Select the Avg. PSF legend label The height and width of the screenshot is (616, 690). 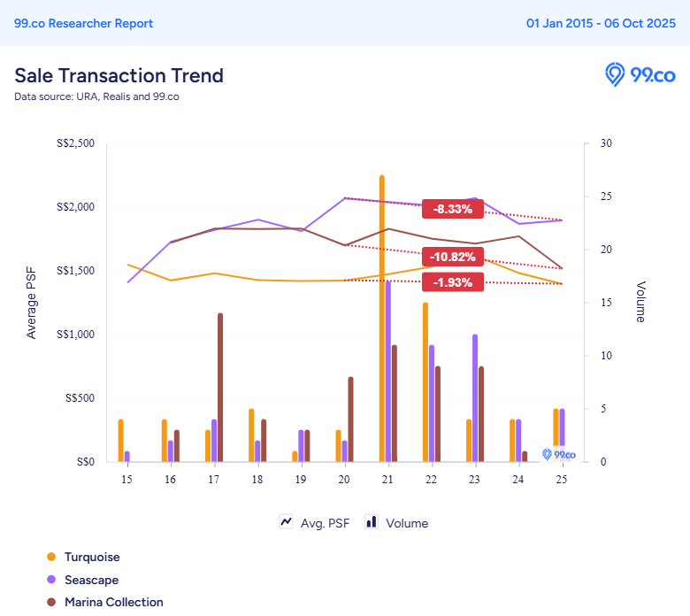tap(325, 523)
